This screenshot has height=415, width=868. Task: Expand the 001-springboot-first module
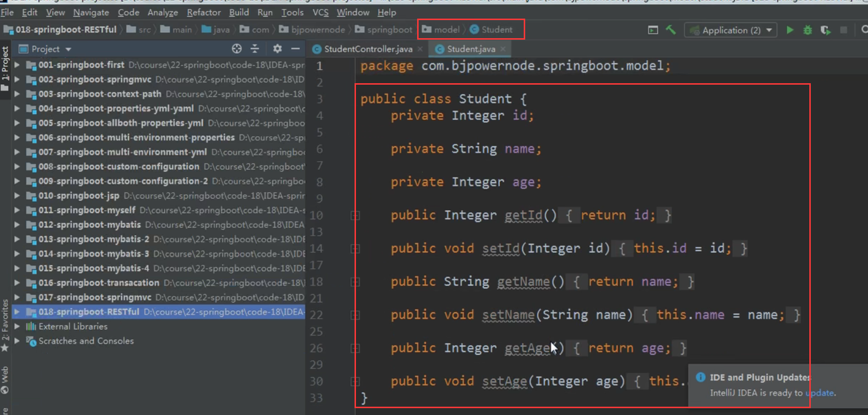(x=17, y=65)
